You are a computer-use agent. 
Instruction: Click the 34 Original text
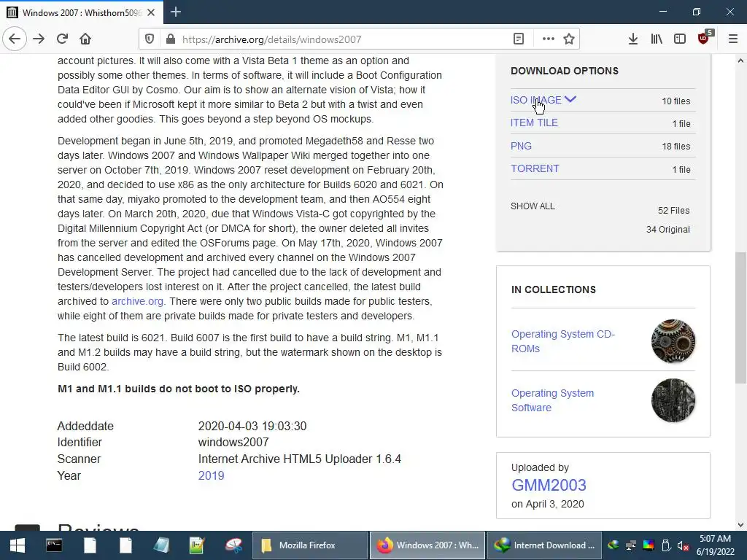(668, 230)
